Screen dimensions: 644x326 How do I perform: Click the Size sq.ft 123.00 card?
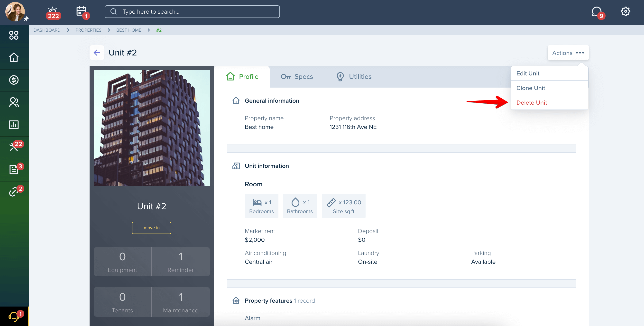click(343, 206)
